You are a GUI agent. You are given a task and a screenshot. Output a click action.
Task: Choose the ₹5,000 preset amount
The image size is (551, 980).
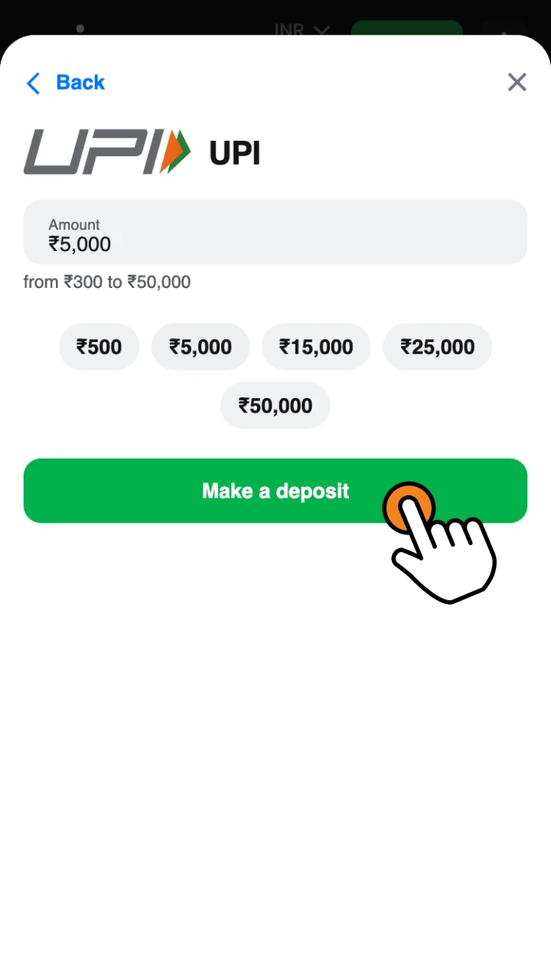[201, 347]
